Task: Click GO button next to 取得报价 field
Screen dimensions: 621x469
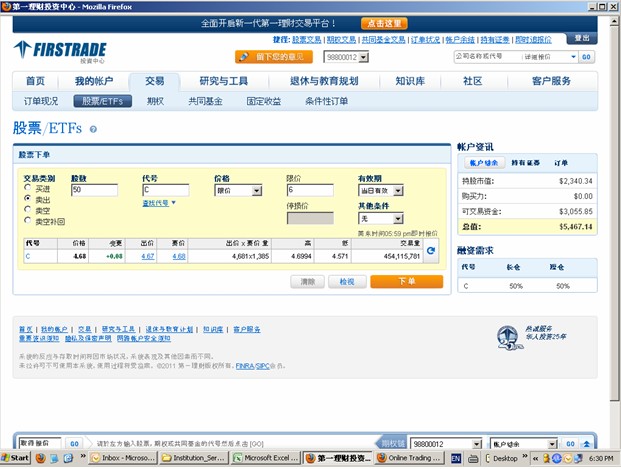Action: point(74,443)
